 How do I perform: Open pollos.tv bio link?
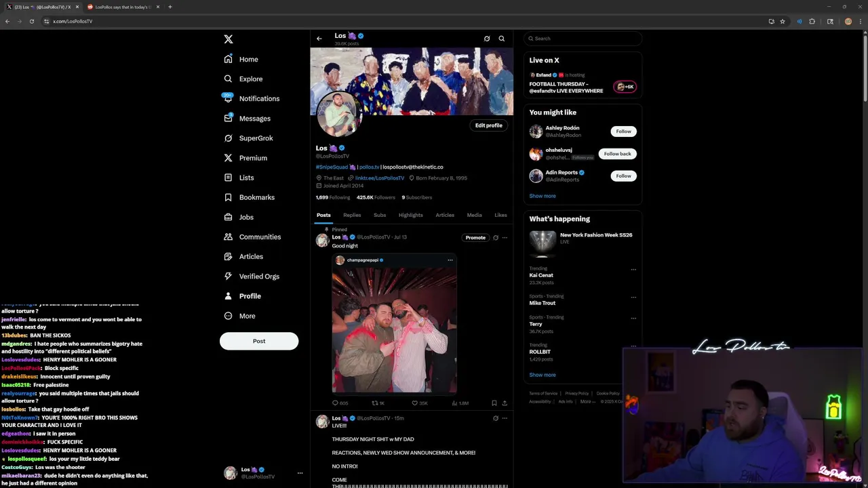(x=369, y=167)
